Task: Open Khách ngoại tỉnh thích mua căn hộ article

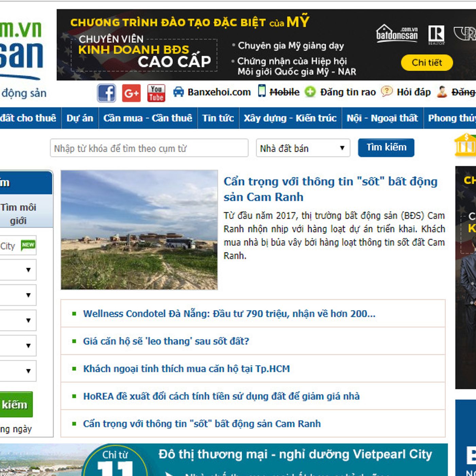Action: click(186, 369)
